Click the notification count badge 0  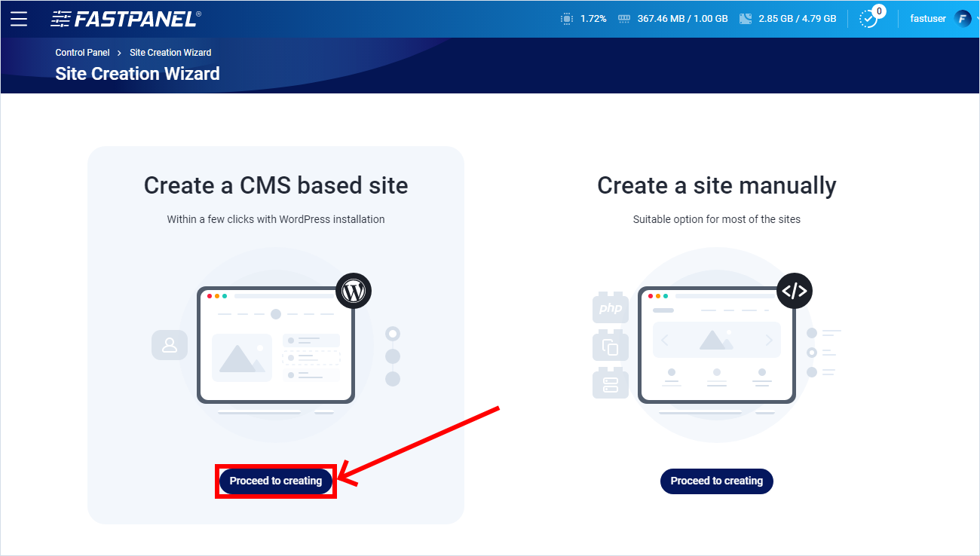(879, 12)
